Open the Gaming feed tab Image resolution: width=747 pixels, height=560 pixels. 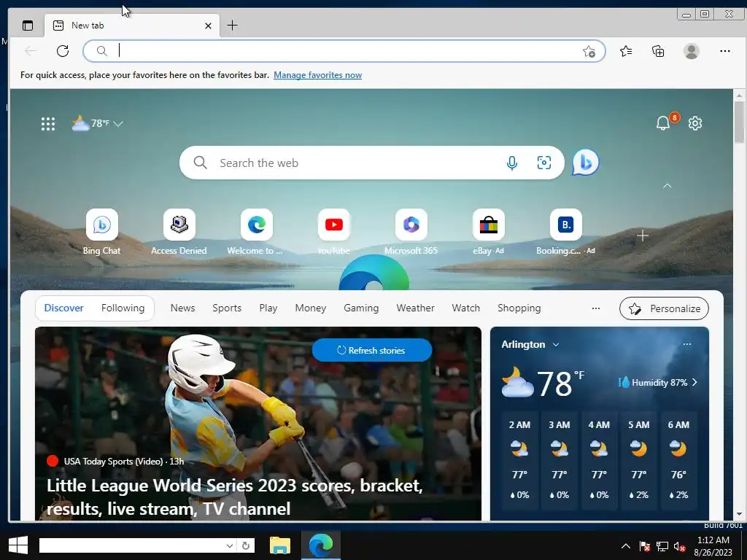361,308
